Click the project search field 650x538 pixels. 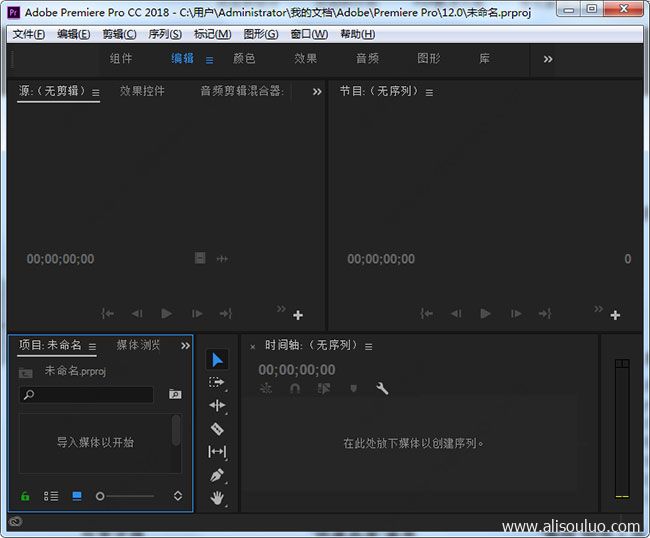pyautogui.click(x=87, y=395)
